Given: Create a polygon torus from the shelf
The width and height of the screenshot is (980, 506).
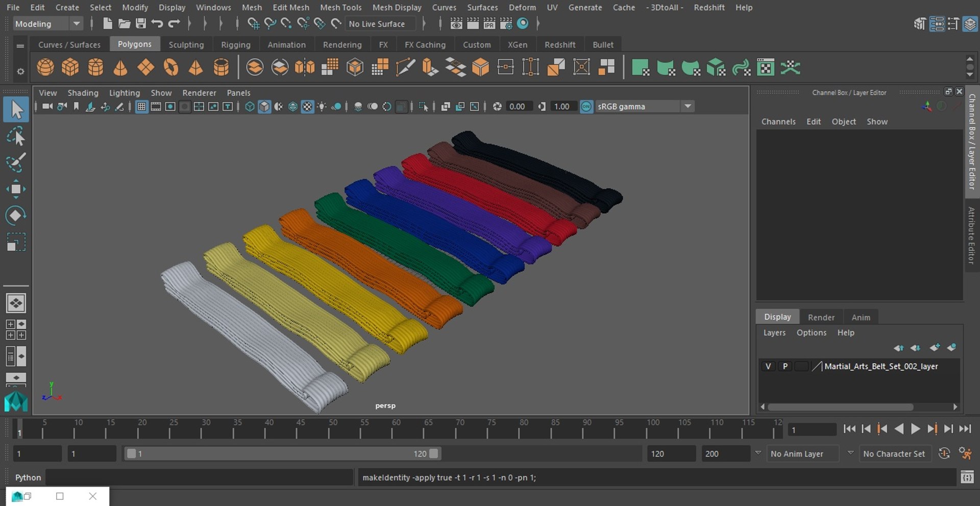Looking at the screenshot, I should point(170,67).
